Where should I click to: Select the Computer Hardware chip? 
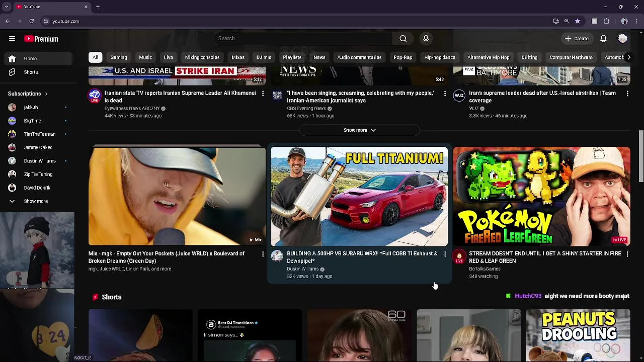pyautogui.click(x=571, y=57)
